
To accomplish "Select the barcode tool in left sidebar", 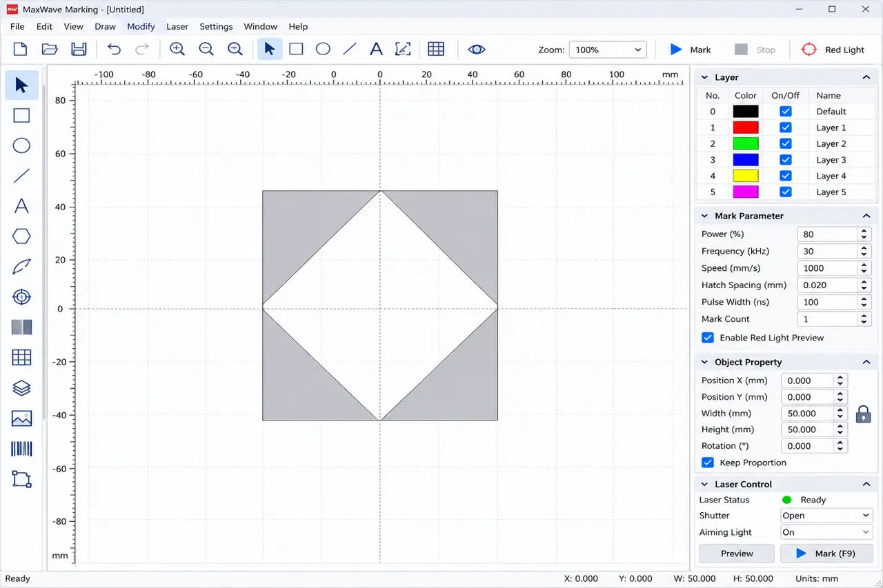I will click(21, 449).
